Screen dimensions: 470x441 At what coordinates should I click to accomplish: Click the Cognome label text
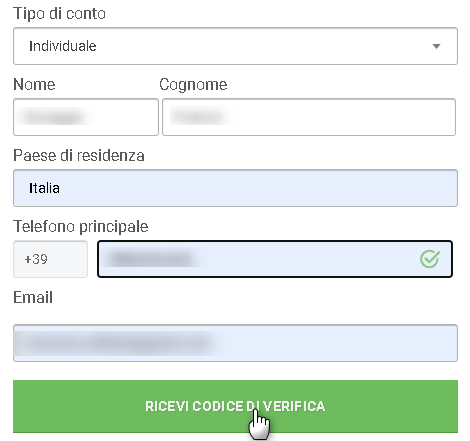[x=193, y=85]
